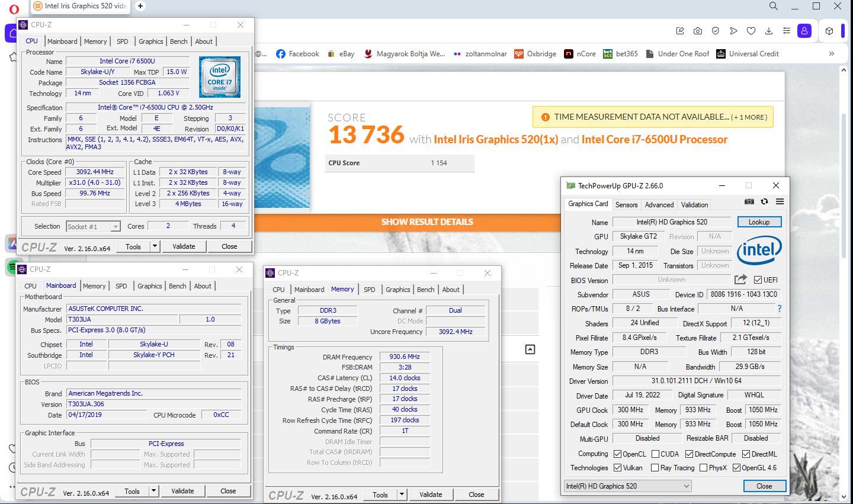Toggle the Vulkan checkbox in GPU-Z
The width and height of the screenshot is (853, 504).
tap(618, 468)
